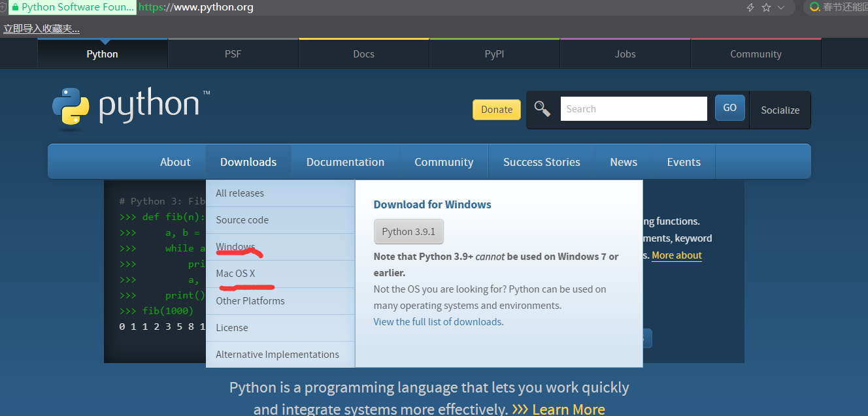868x416 pixels.
Task: Open the Docs top tab
Action: point(364,54)
